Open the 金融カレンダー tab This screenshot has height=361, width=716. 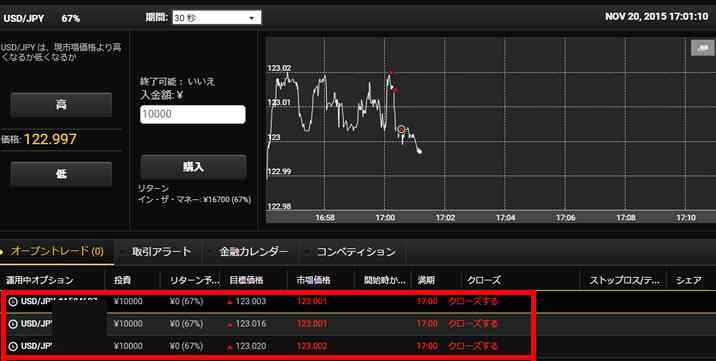(x=253, y=251)
